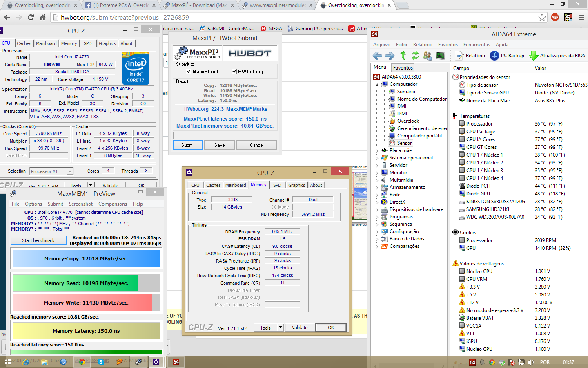Bookmark this page with the star icon
The width and height of the screenshot is (588, 368).
pos(542,18)
